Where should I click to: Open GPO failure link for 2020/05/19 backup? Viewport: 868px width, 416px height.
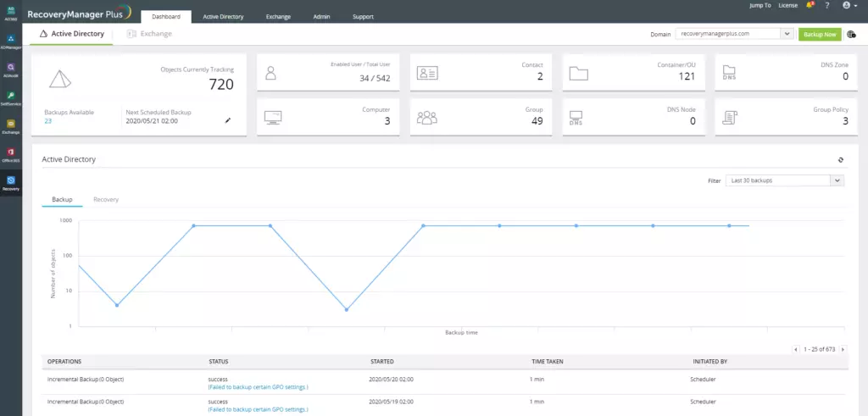click(258, 409)
